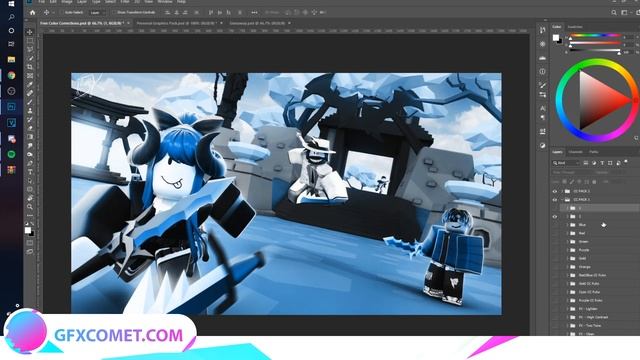Open the layer filter Kind dropdown

pyautogui.click(x=566, y=163)
